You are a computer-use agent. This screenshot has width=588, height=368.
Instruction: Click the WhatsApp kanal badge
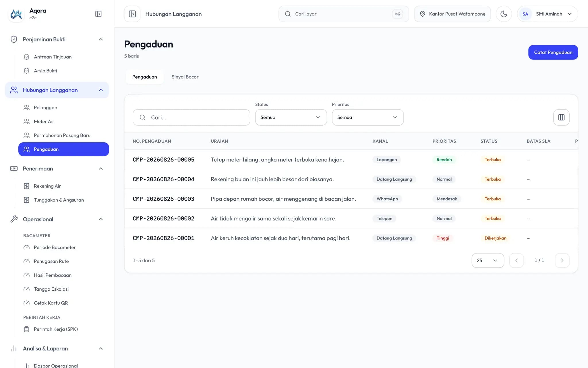387,199
